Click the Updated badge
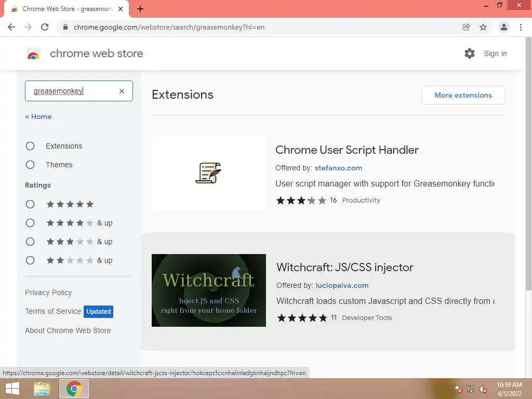This screenshot has height=399, width=532. 98,312
